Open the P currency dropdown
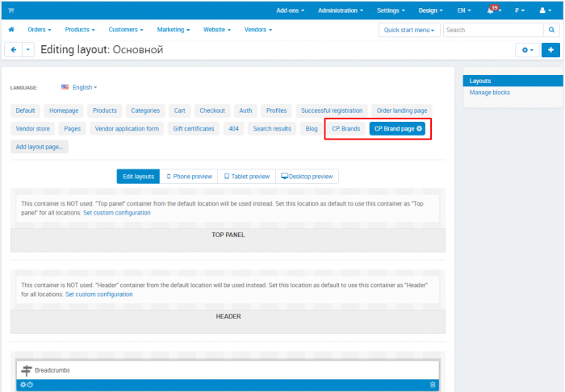 pos(520,10)
